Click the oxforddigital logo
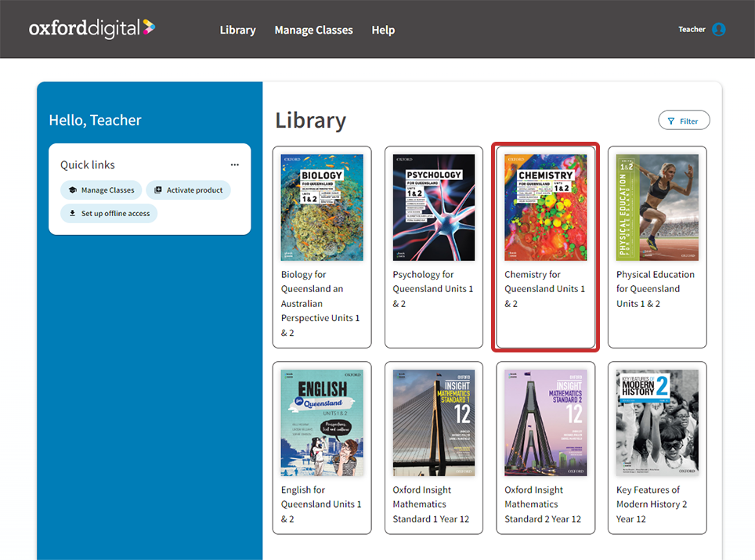755x560 pixels. (92, 28)
